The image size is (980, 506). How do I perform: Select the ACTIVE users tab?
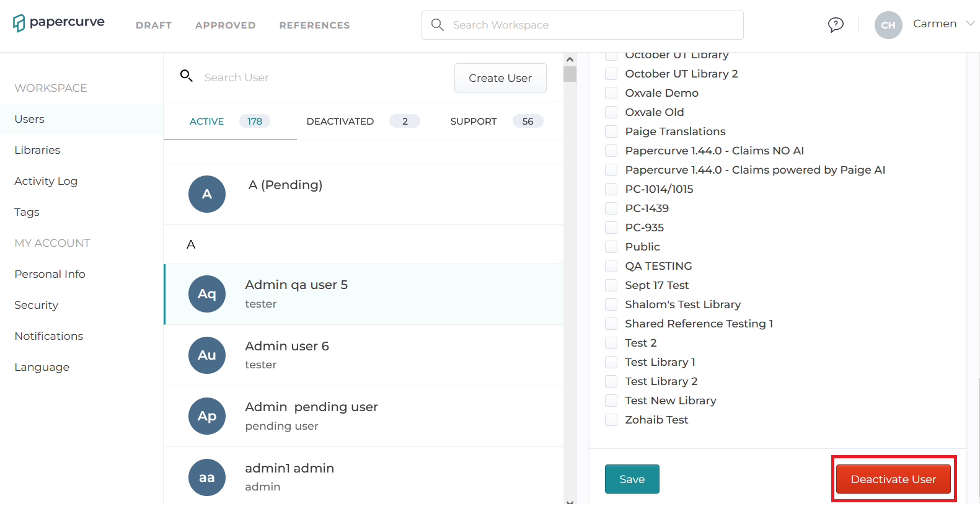[x=230, y=122]
